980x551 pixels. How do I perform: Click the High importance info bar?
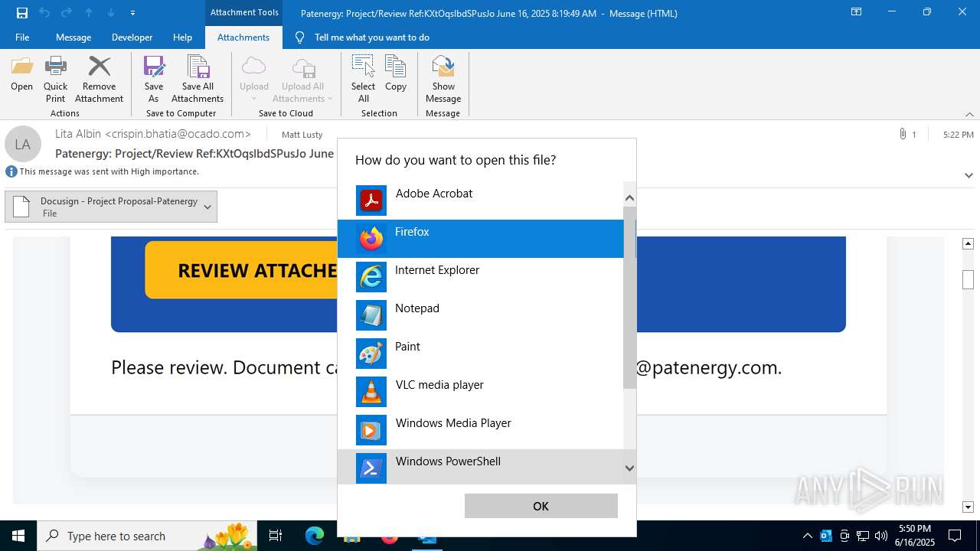tap(103, 171)
